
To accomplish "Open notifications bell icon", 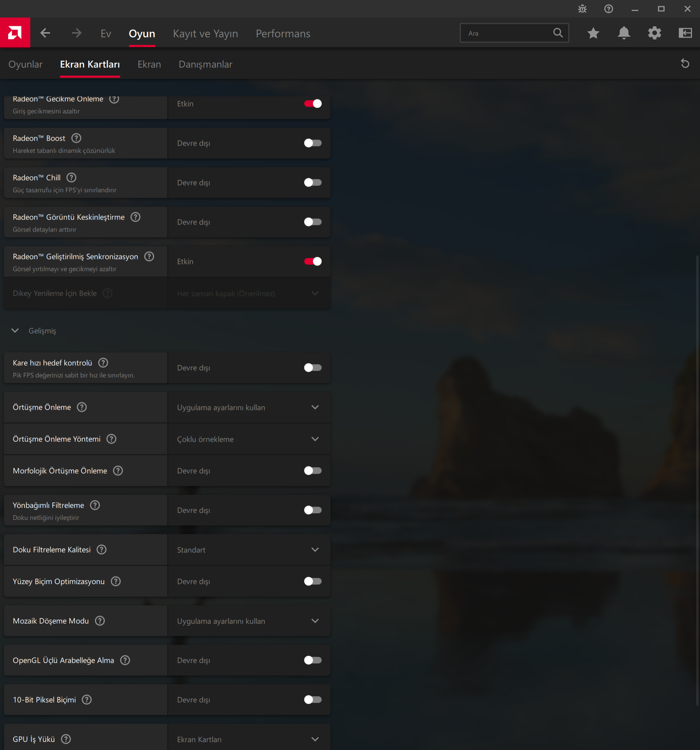I will click(x=624, y=33).
